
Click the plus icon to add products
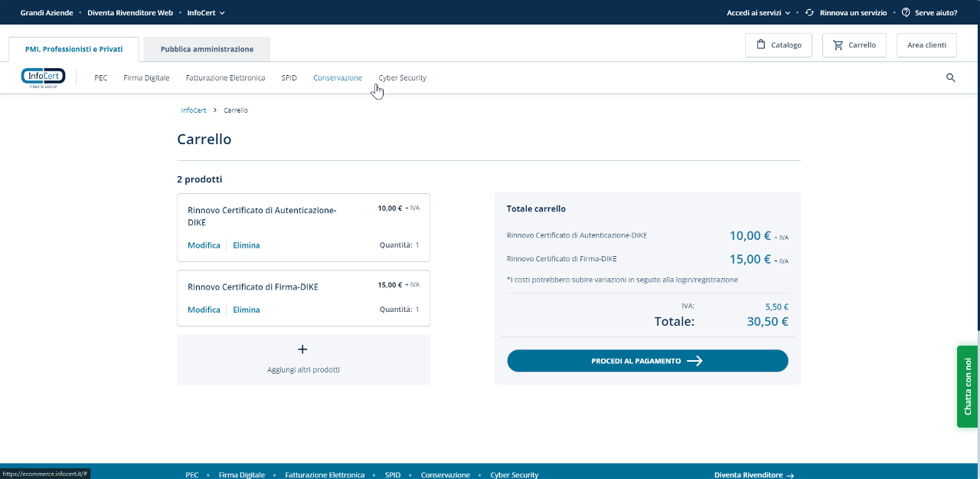tap(302, 349)
